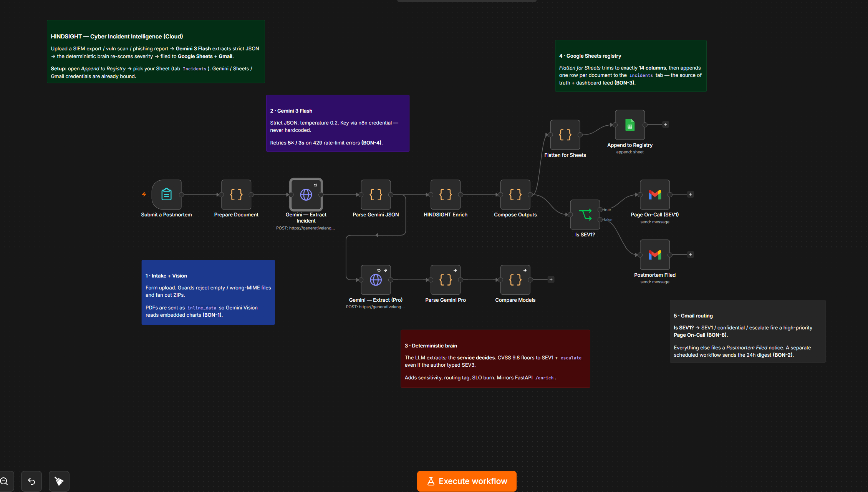Add node after Append to Registry

[x=666, y=125]
